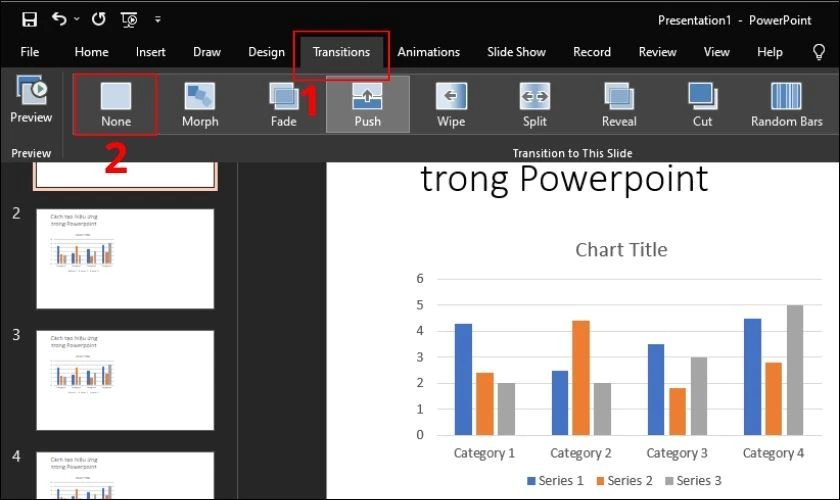The width and height of the screenshot is (840, 500).
Task: Open the Design tab
Action: point(266,52)
